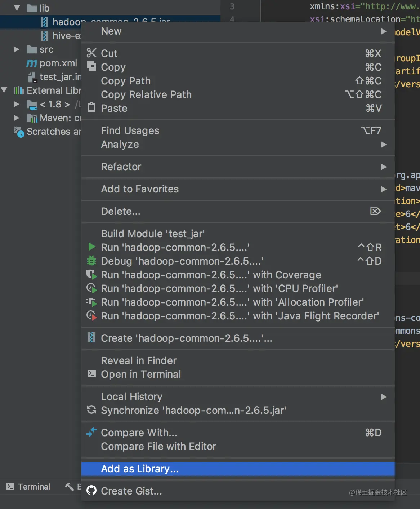Click the Scratches and Consoles clock icon
The image size is (420, 509).
(x=19, y=132)
